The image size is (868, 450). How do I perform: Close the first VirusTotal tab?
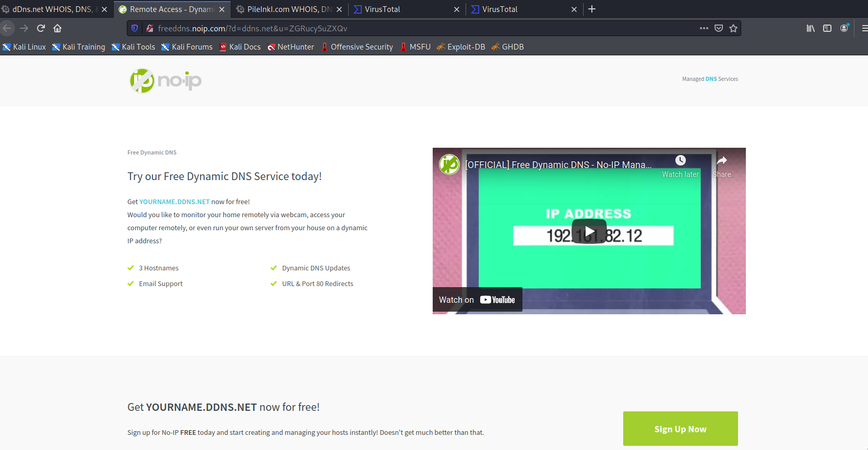point(457,9)
